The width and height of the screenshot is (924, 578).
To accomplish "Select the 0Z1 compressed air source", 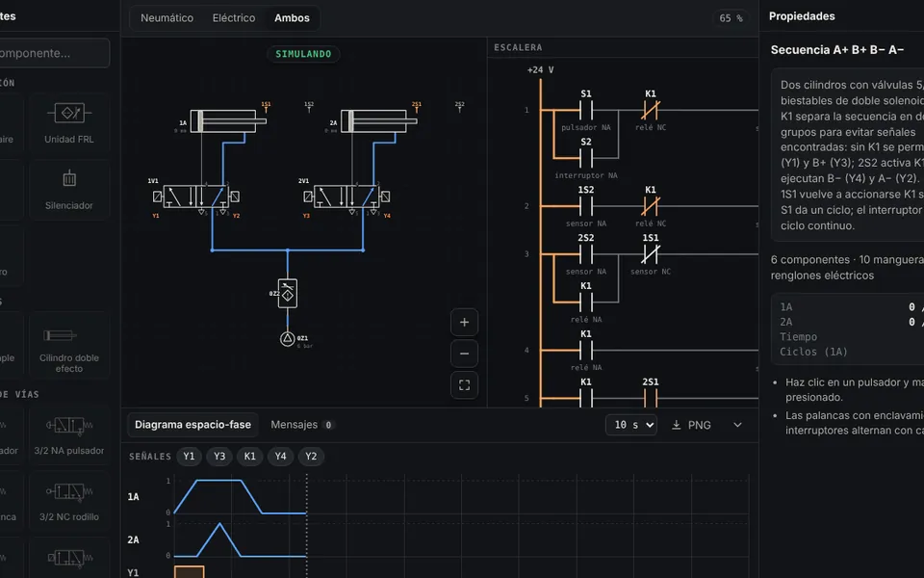I will pos(287,338).
